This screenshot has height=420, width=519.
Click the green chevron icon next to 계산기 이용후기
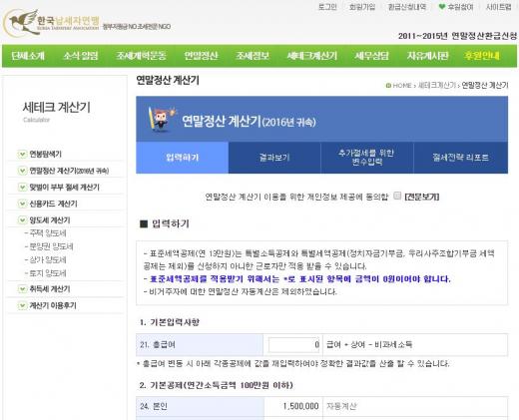click(22, 305)
